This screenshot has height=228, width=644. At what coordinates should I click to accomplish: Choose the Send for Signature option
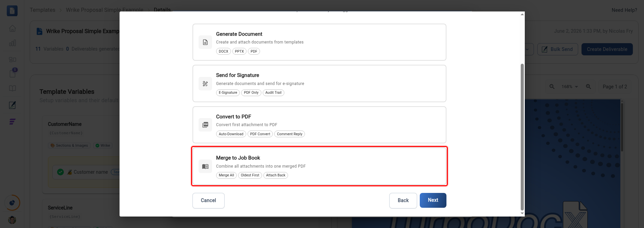click(x=319, y=84)
